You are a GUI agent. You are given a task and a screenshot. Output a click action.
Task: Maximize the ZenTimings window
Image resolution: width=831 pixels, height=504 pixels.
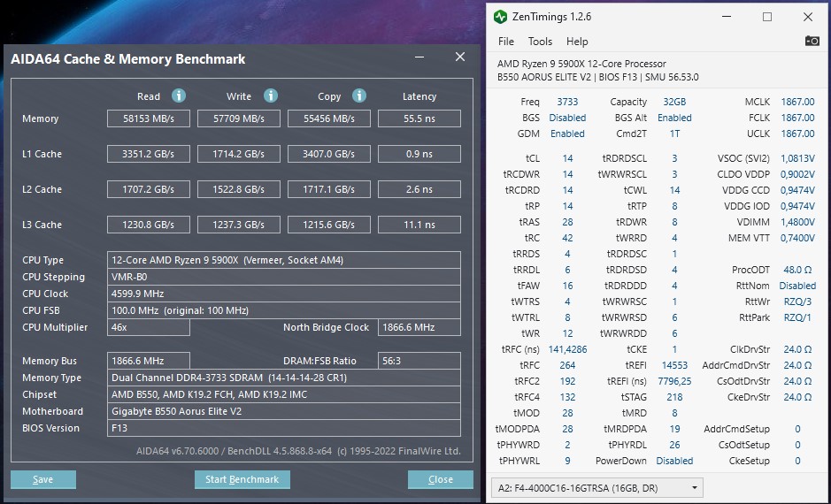(767, 17)
